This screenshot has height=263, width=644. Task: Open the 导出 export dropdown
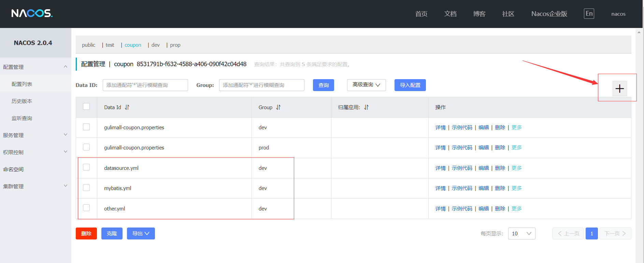point(141,233)
